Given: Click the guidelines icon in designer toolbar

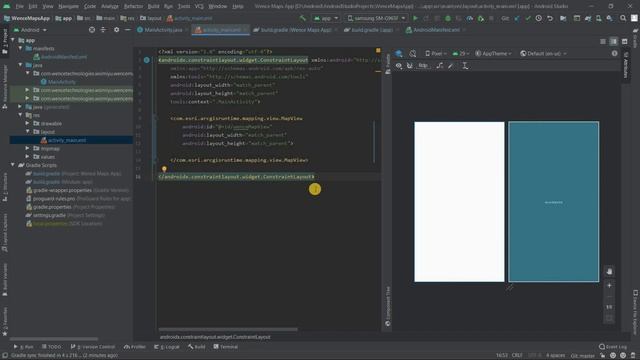Looking at the screenshot, I should click(x=464, y=66).
